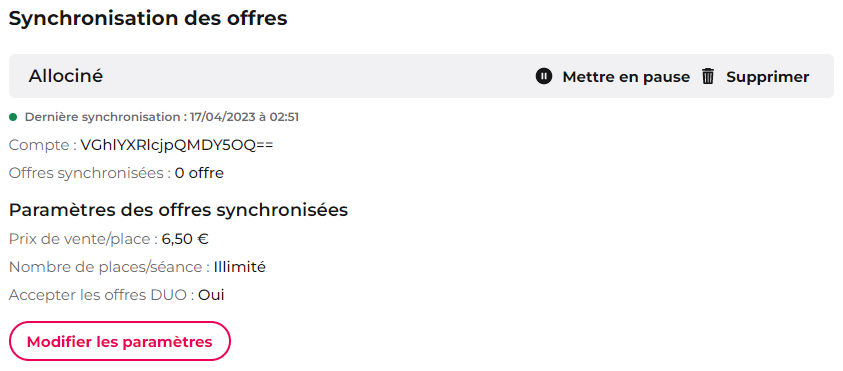Click the Allociné provider title
Screen dimensions: 843x371
coord(66,76)
